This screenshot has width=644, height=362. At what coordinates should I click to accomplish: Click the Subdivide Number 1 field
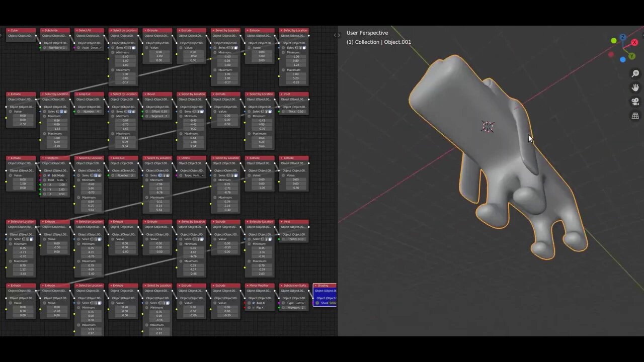57,48
